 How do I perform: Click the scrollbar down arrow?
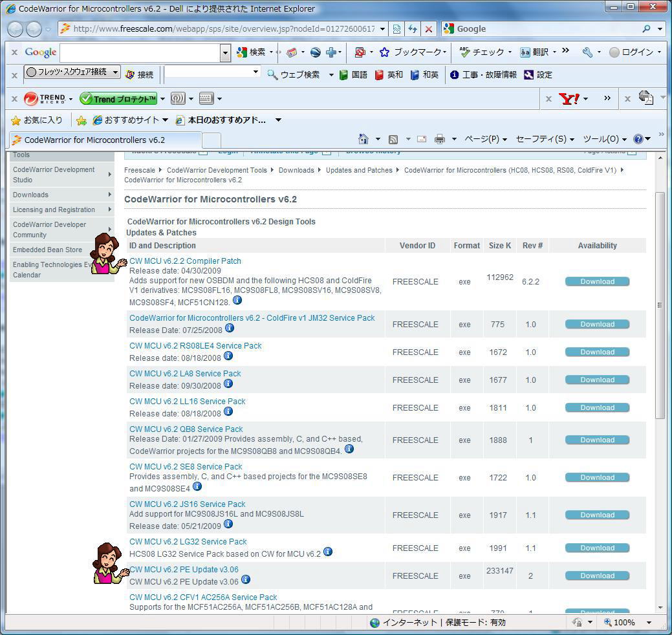click(660, 608)
